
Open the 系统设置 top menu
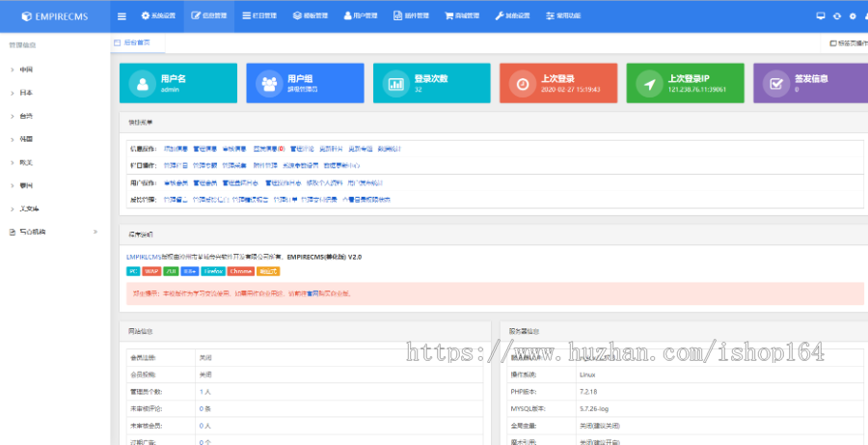158,16
